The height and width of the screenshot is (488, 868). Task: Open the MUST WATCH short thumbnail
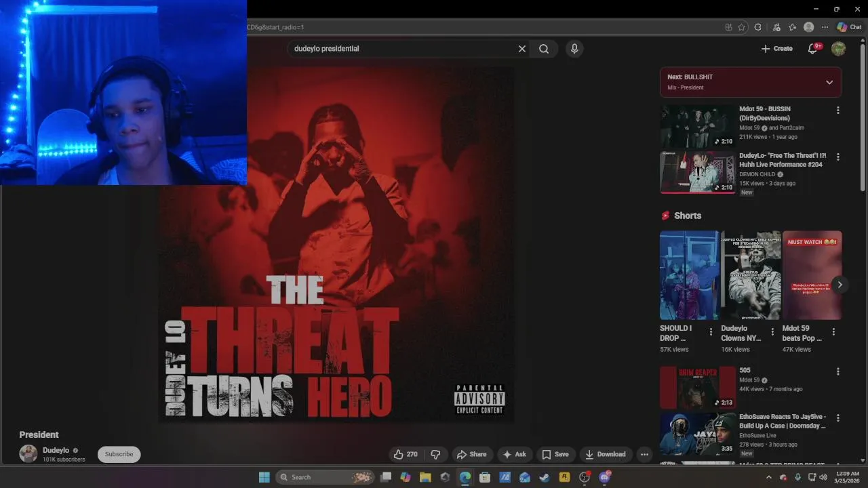point(812,275)
